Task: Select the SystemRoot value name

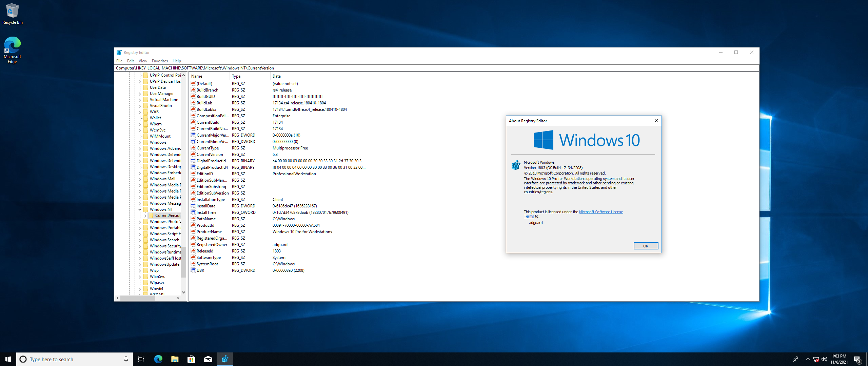Action: point(207,264)
